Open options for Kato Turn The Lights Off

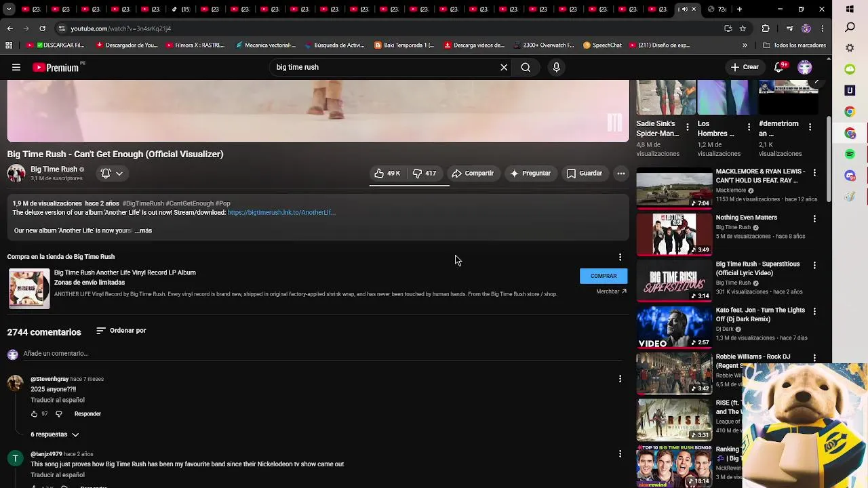pyautogui.click(x=814, y=311)
